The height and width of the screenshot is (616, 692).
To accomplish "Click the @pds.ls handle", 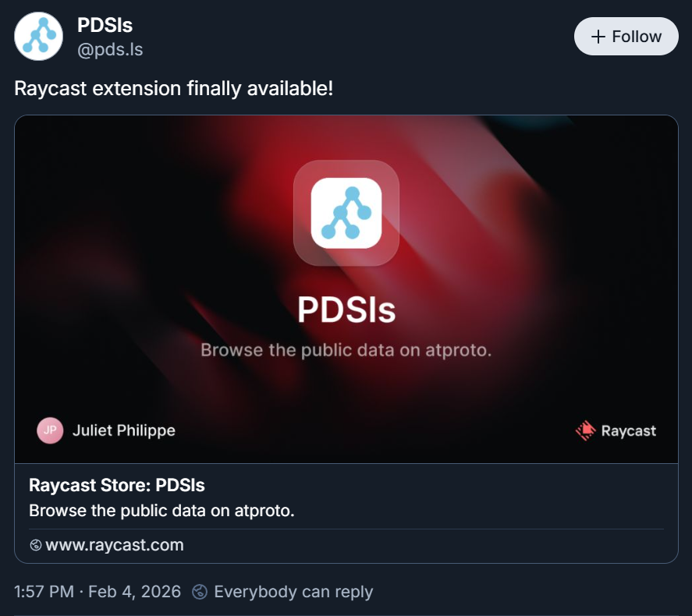I will point(110,50).
